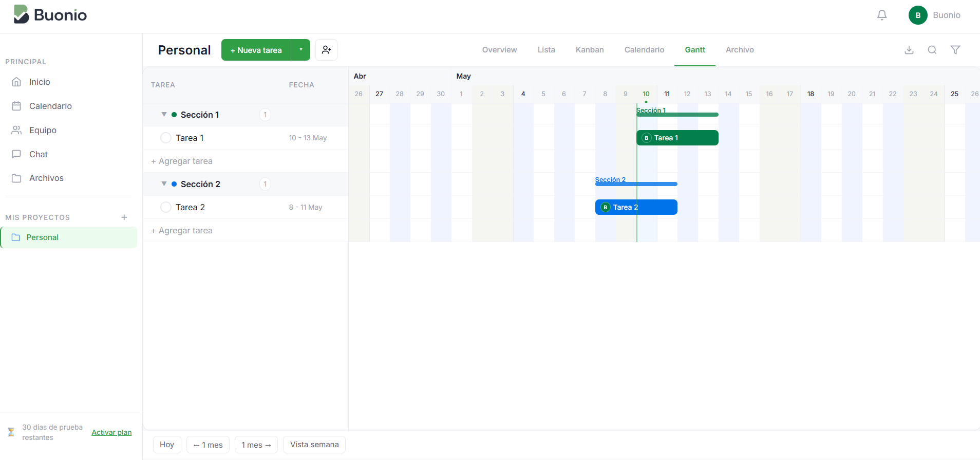The height and width of the screenshot is (460, 980).
Task: Switch to the Kanban tab
Action: [x=590, y=50]
